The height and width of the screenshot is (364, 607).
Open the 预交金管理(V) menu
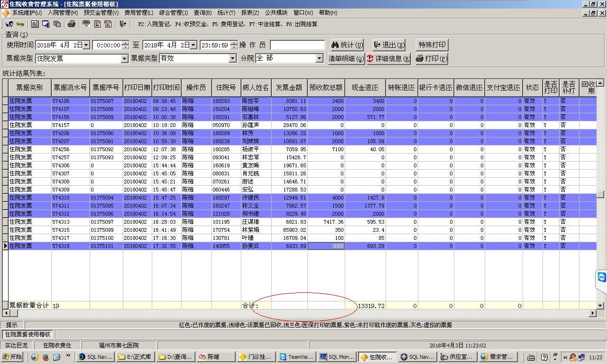coord(101,13)
